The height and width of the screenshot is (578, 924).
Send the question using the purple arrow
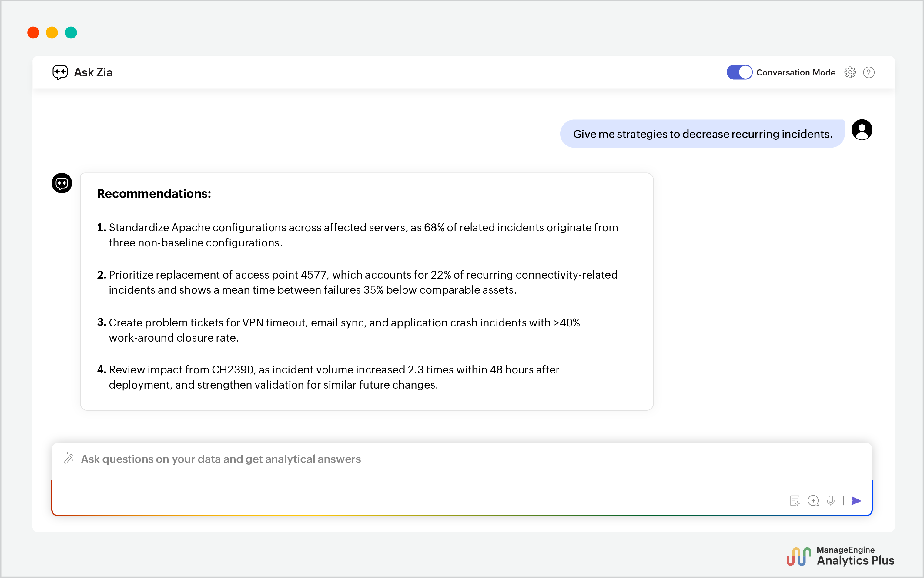pos(856,501)
